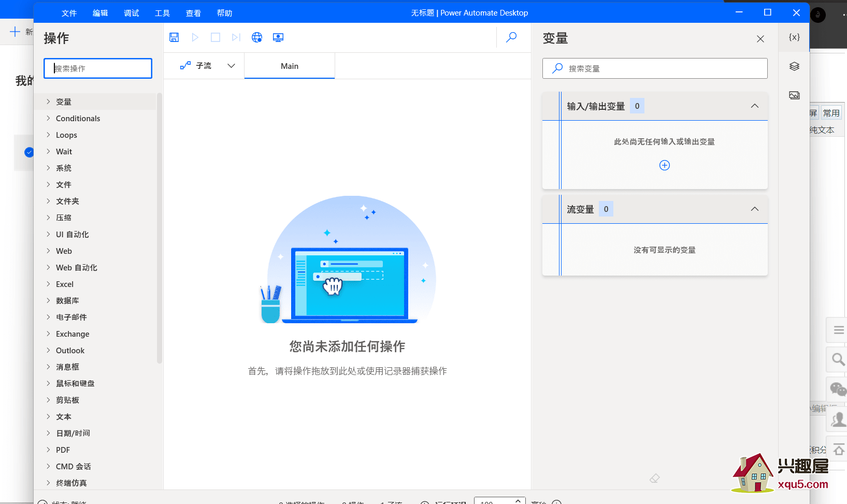847x504 pixels.
Task: Expand the 日期/时间 action group
Action: click(x=48, y=433)
